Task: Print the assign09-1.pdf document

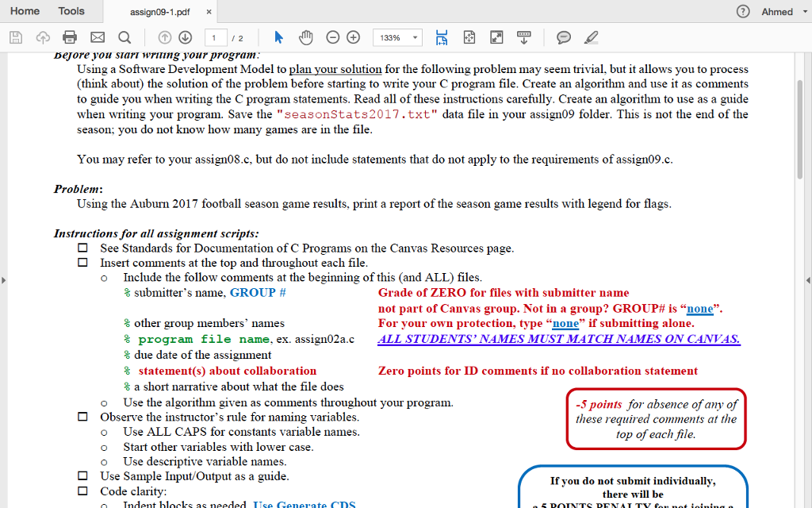Action: tap(70, 37)
